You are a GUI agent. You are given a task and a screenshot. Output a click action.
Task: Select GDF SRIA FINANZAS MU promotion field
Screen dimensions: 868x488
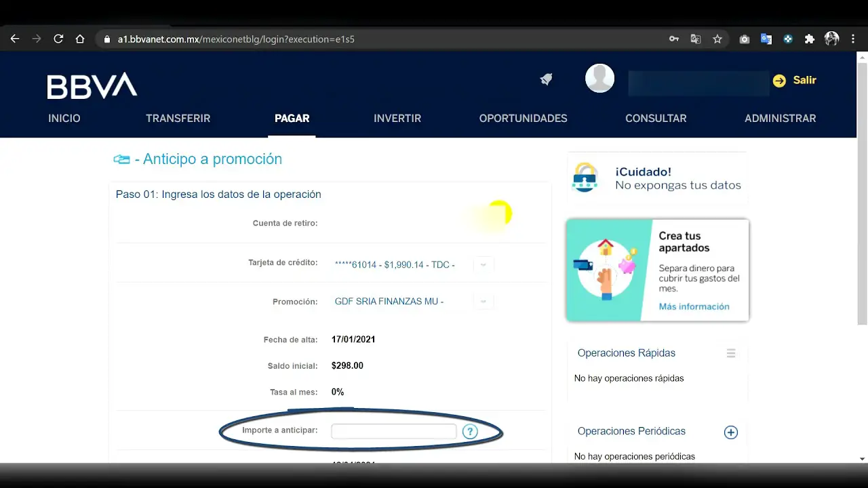pyautogui.click(x=414, y=302)
